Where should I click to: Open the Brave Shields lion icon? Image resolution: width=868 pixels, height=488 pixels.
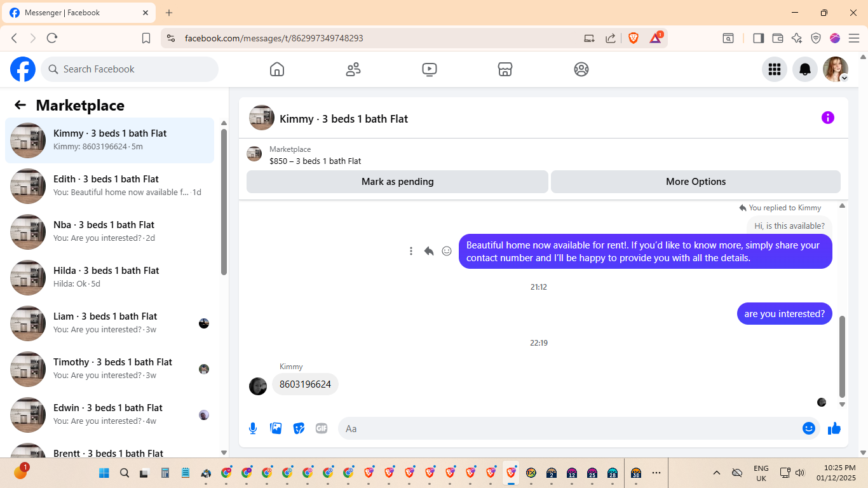pyautogui.click(x=634, y=38)
